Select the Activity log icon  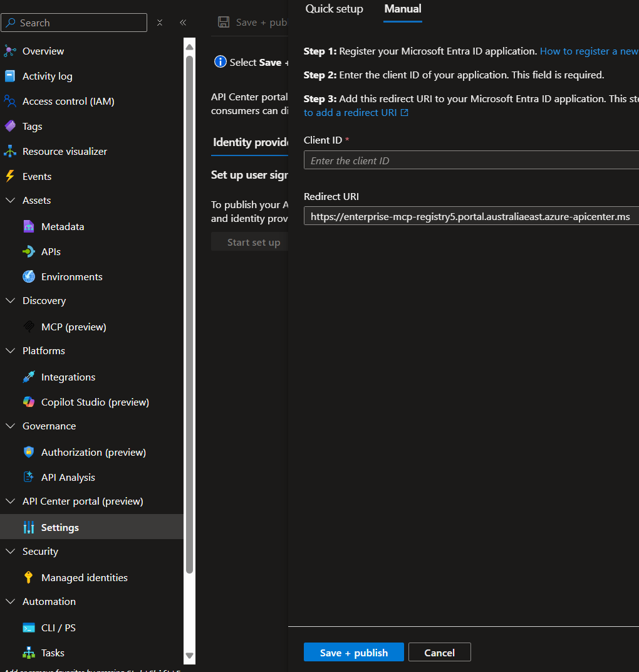[9, 76]
